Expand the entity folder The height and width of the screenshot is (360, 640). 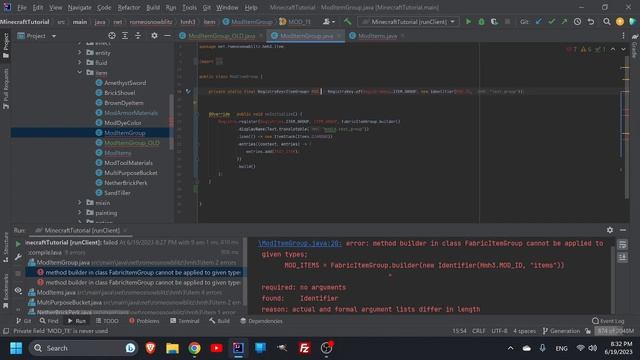click(x=80, y=53)
